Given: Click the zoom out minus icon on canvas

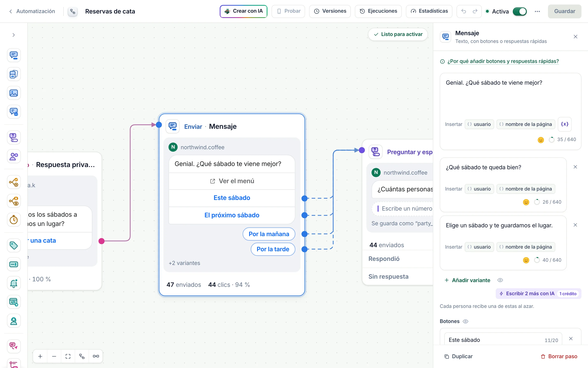Looking at the screenshot, I should tap(54, 356).
